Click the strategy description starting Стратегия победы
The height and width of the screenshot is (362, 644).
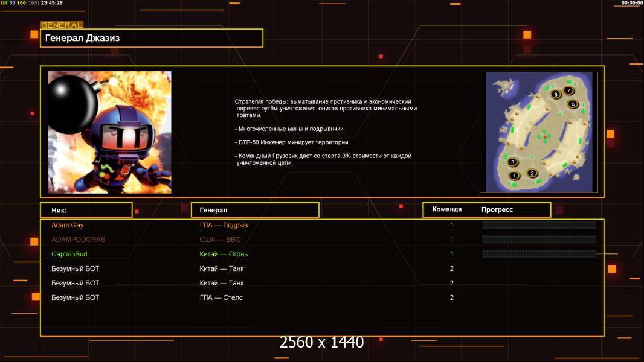coord(326,108)
